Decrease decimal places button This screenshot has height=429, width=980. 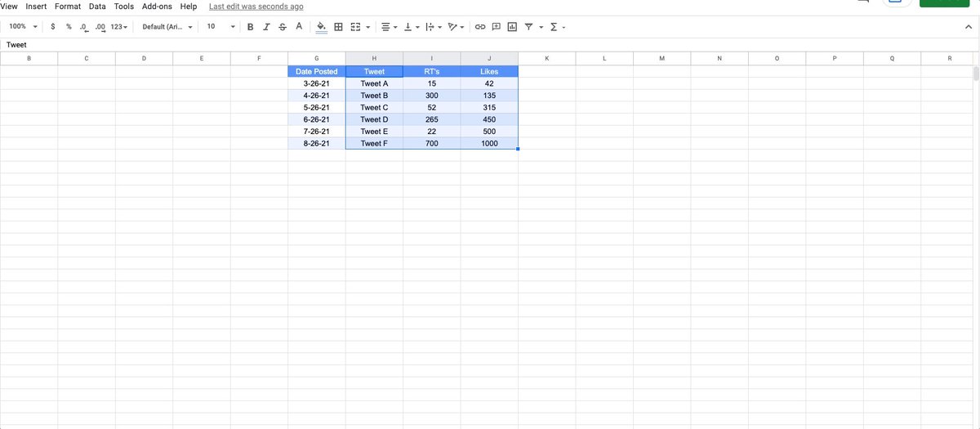(x=84, y=27)
